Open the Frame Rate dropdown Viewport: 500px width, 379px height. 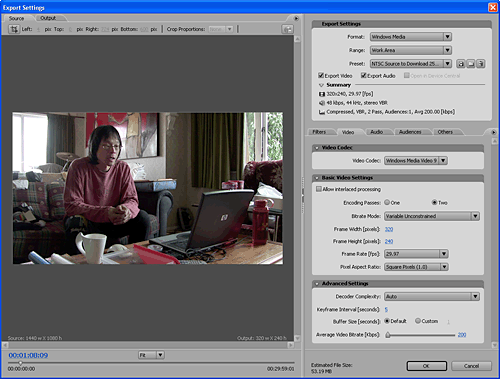click(416, 254)
